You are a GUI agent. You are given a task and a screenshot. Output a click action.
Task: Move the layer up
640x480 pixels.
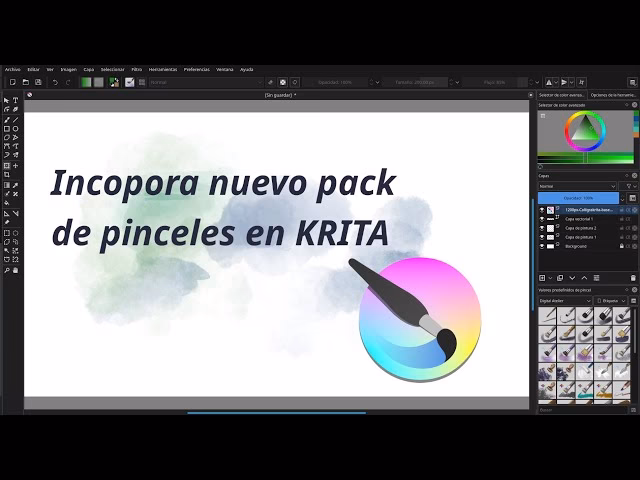pos(584,278)
